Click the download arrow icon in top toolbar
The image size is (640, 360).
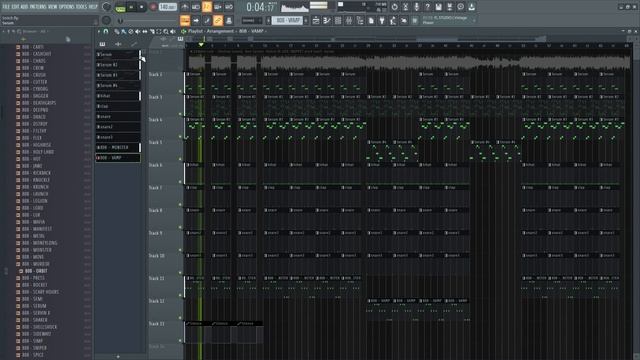(x=471, y=7)
